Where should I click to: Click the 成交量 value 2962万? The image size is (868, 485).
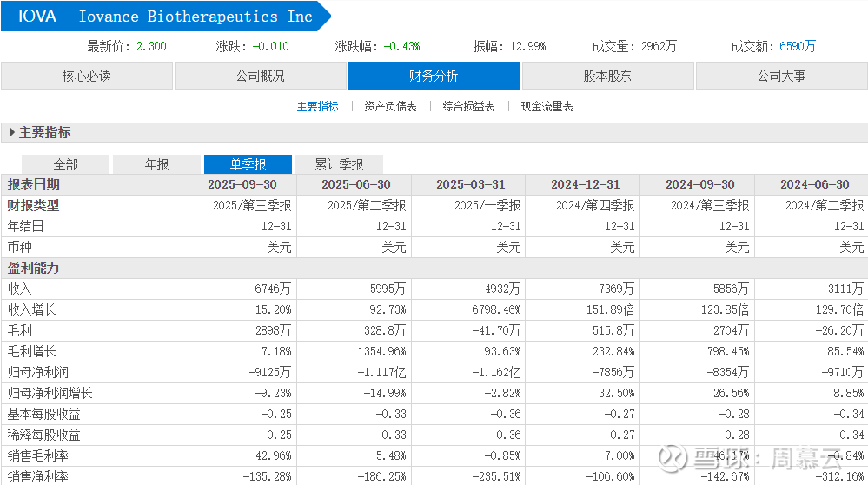659,47
